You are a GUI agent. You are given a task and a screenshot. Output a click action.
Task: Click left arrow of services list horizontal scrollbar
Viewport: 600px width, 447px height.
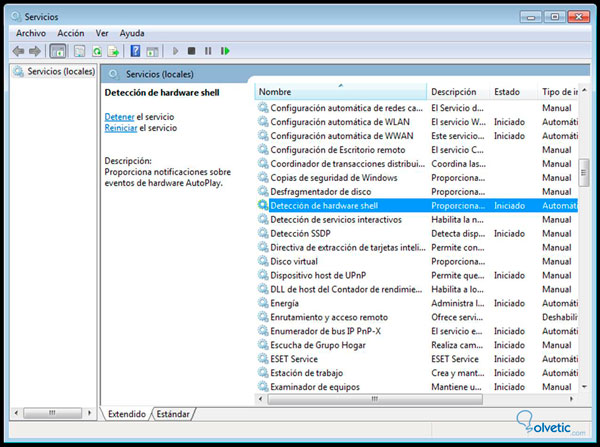tap(261, 399)
